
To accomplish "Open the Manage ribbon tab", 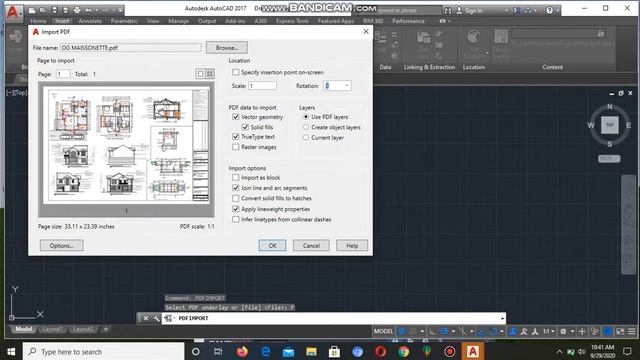I will click(x=178, y=21).
